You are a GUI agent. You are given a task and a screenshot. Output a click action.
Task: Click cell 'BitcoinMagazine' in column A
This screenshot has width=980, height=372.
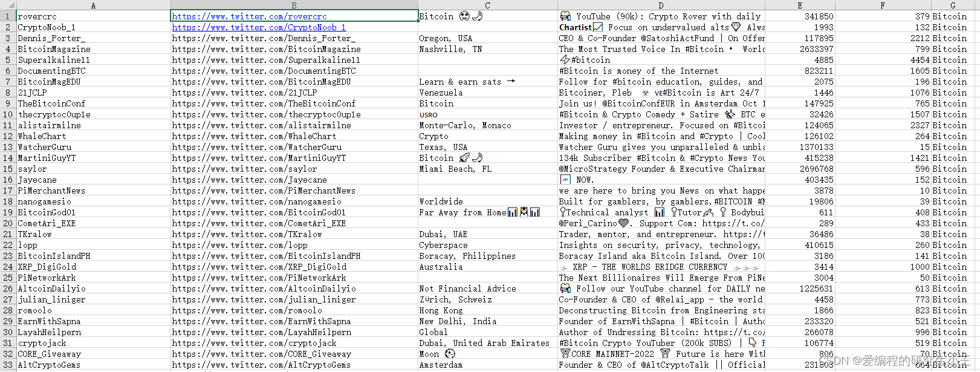tap(93, 49)
